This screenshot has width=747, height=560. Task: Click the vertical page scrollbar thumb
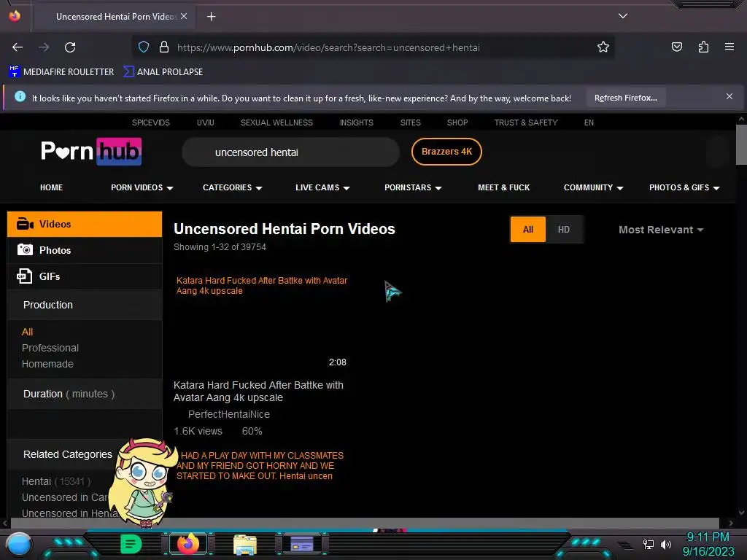coord(741,144)
